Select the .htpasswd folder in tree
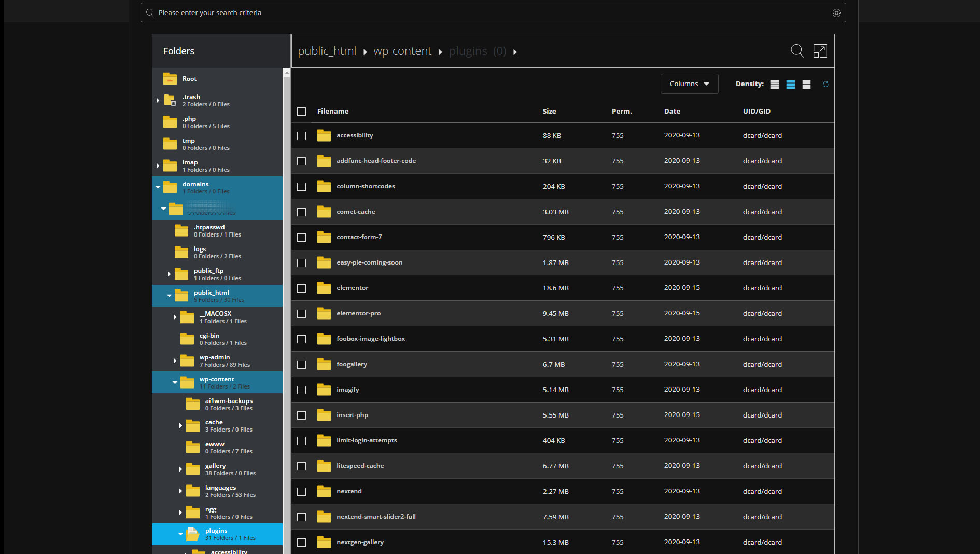This screenshot has height=554, width=980. pyautogui.click(x=217, y=230)
